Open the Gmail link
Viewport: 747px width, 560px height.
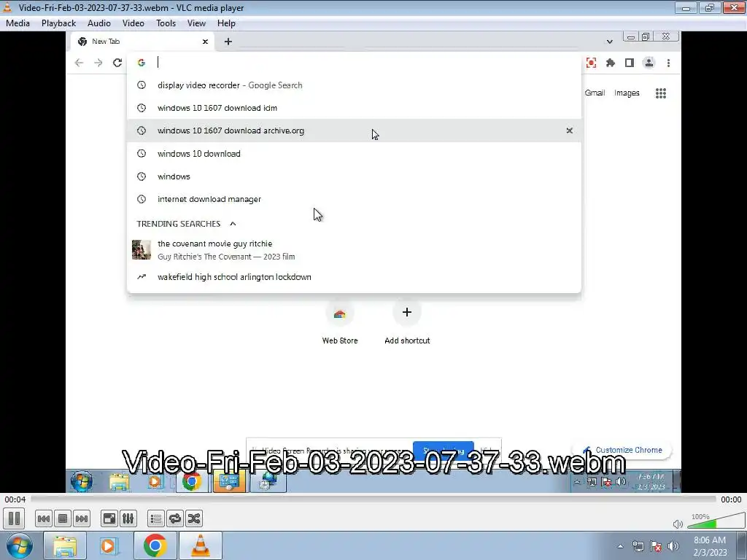click(595, 93)
